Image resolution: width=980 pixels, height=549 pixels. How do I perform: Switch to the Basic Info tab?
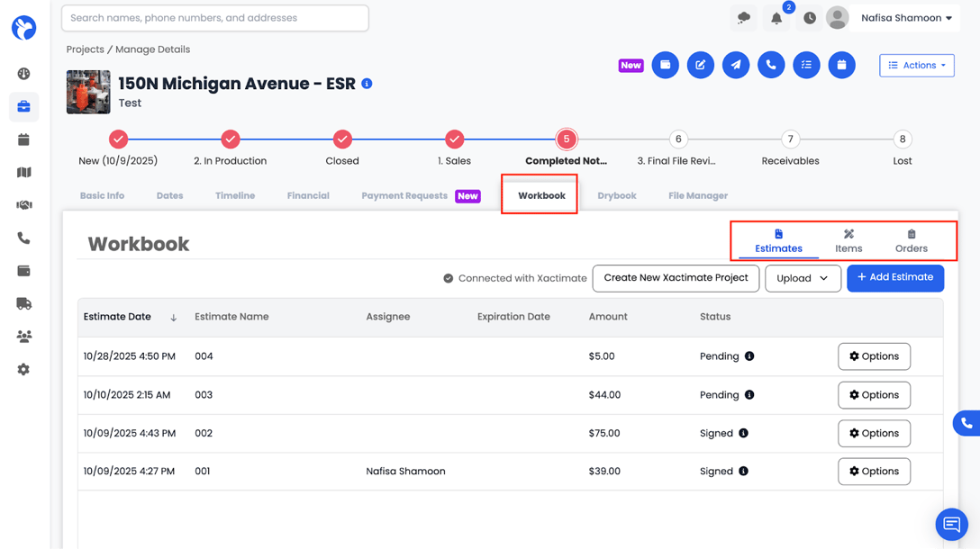click(x=102, y=195)
